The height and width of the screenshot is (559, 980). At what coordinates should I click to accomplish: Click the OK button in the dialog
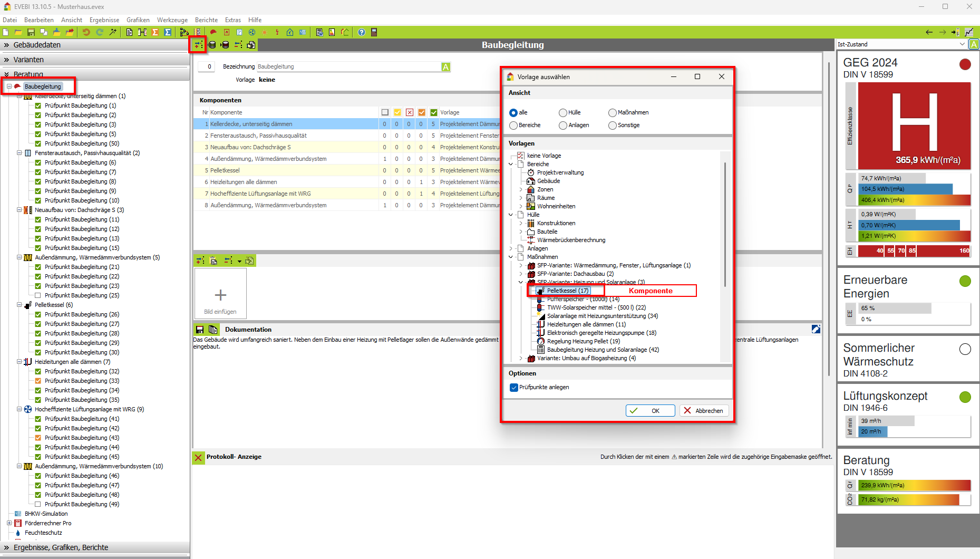click(650, 411)
